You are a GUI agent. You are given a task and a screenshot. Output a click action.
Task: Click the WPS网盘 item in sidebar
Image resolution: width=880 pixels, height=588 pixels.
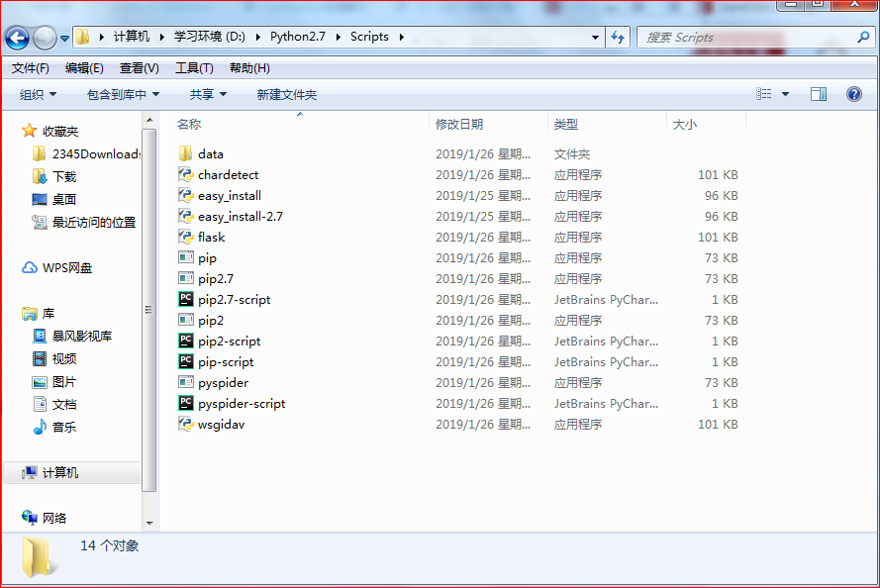[61, 267]
